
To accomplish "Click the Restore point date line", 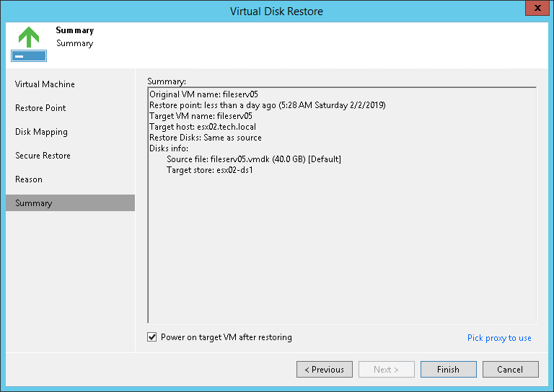I will (x=267, y=105).
